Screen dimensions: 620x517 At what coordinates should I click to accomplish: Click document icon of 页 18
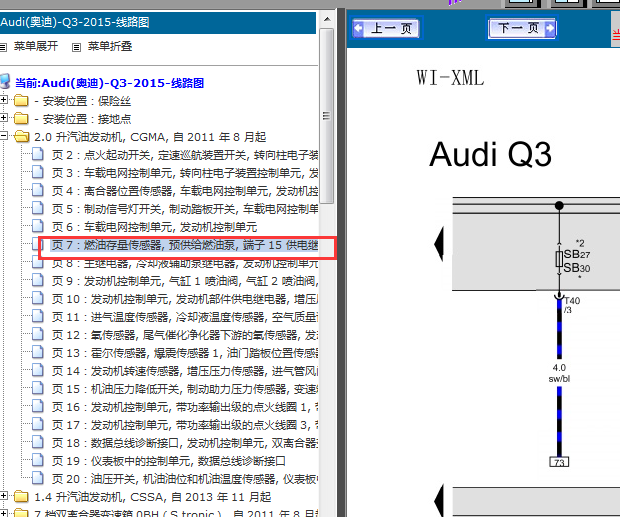(x=38, y=442)
